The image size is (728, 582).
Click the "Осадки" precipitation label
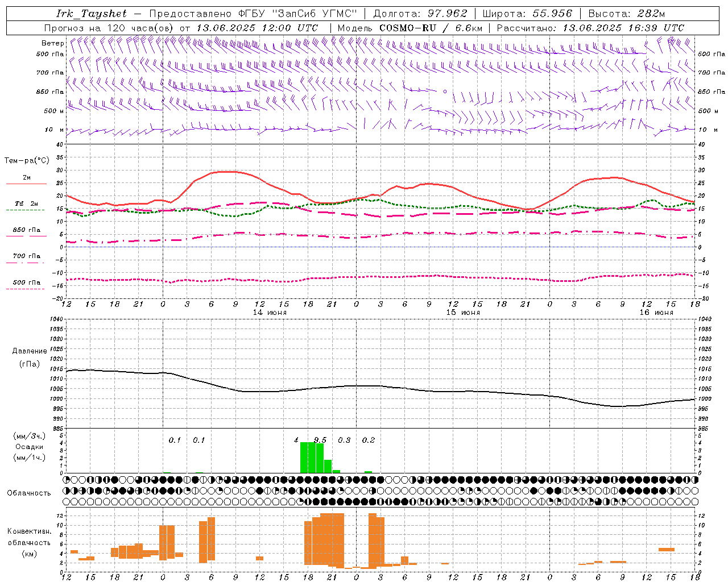point(30,447)
